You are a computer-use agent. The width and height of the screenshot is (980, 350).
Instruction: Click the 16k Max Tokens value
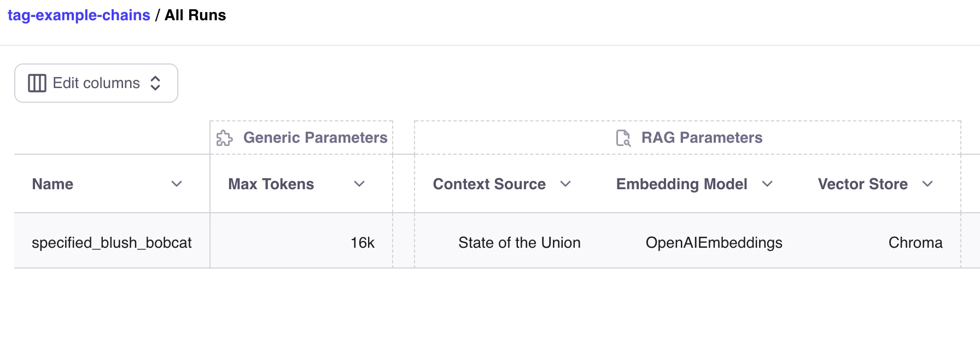(x=363, y=242)
